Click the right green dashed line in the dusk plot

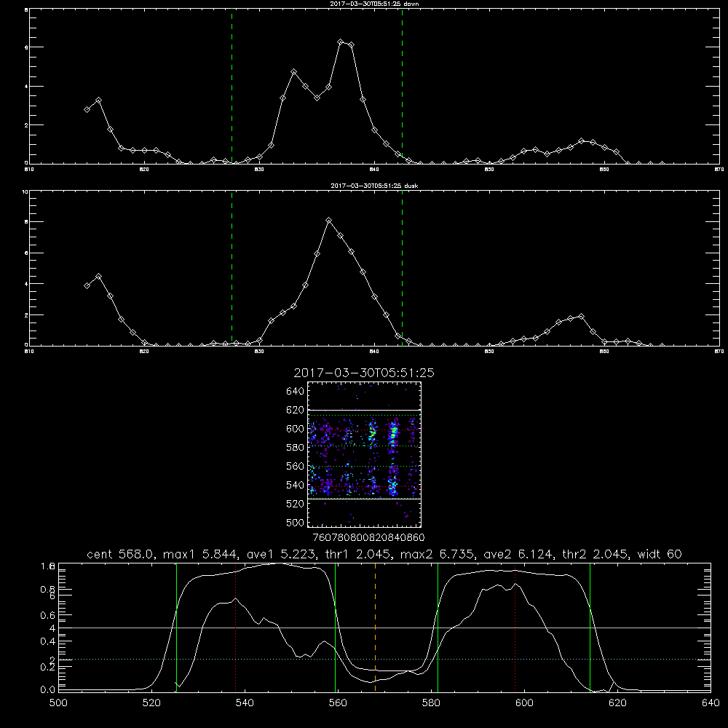tap(402, 269)
